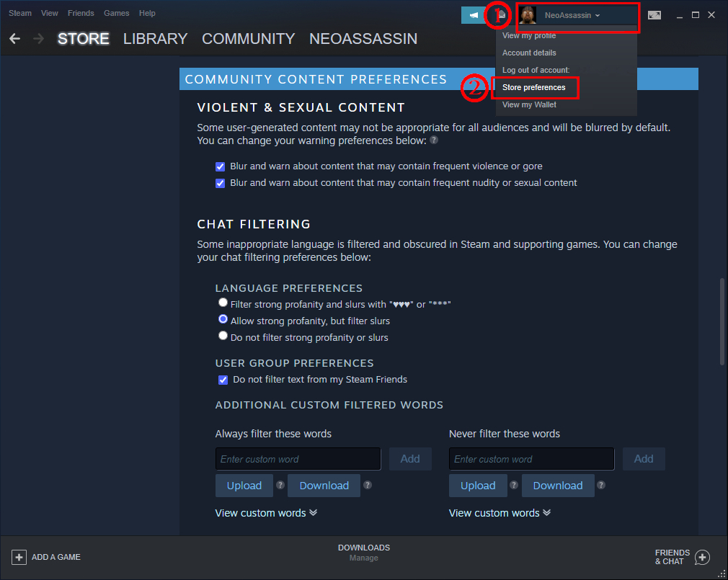Go forward with the right arrow
The width and height of the screenshot is (728, 580).
click(x=38, y=38)
